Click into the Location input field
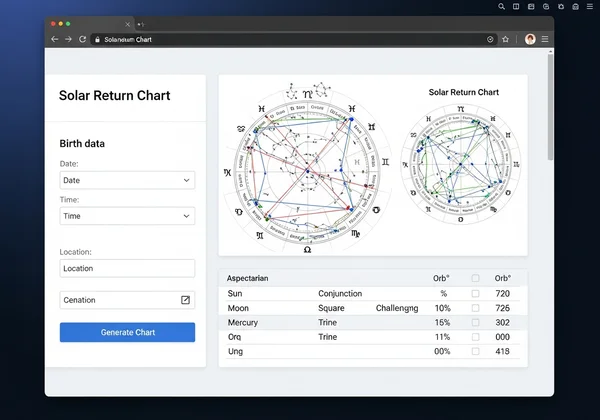Viewport: 600px width, 420px height. point(127,269)
